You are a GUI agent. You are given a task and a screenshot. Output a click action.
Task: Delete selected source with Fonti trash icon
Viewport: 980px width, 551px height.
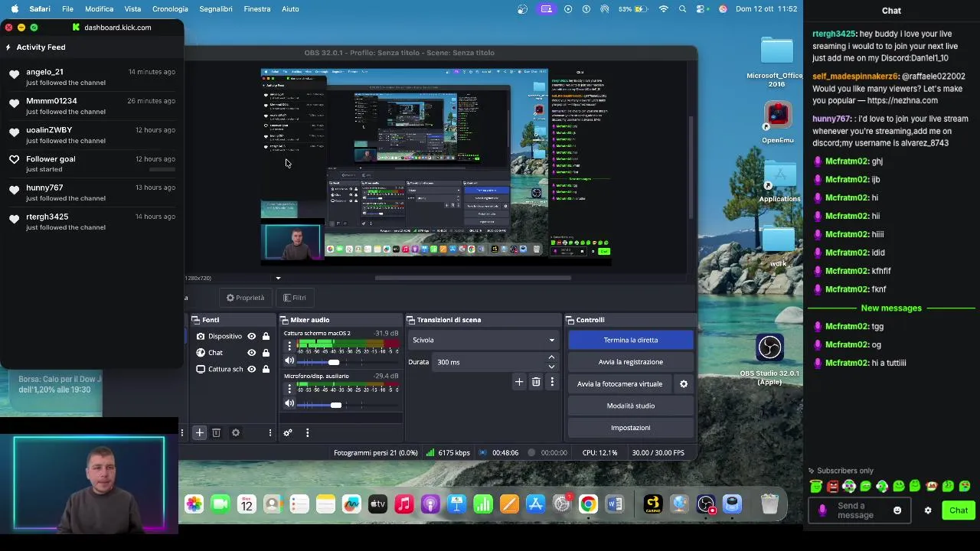[x=217, y=433]
